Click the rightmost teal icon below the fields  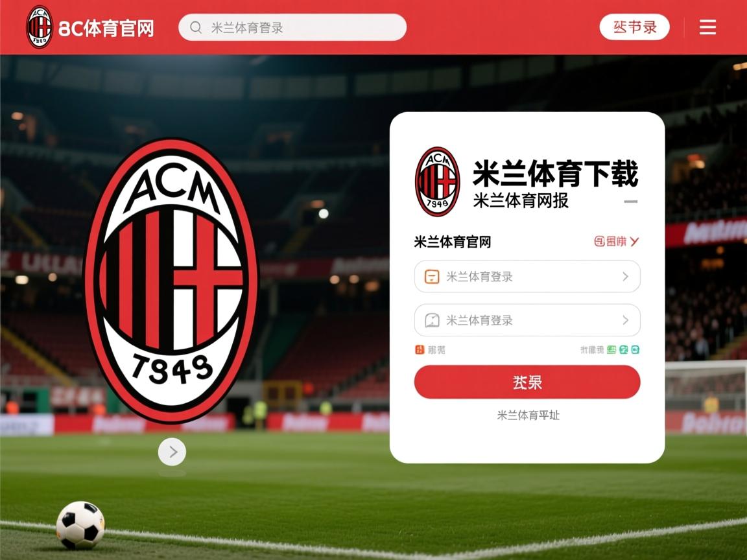[x=635, y=350]
